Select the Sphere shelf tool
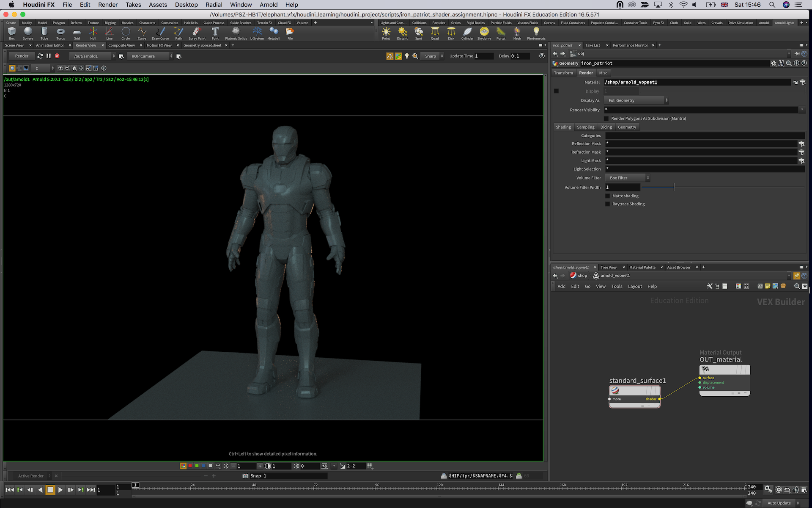Image resolution: width=812 pixels, height=508 pixels. [28, 32]
